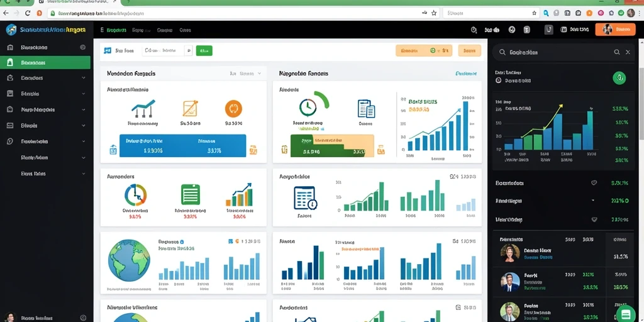
Task: Select the active browser tab
Action: tap(79, 3)
